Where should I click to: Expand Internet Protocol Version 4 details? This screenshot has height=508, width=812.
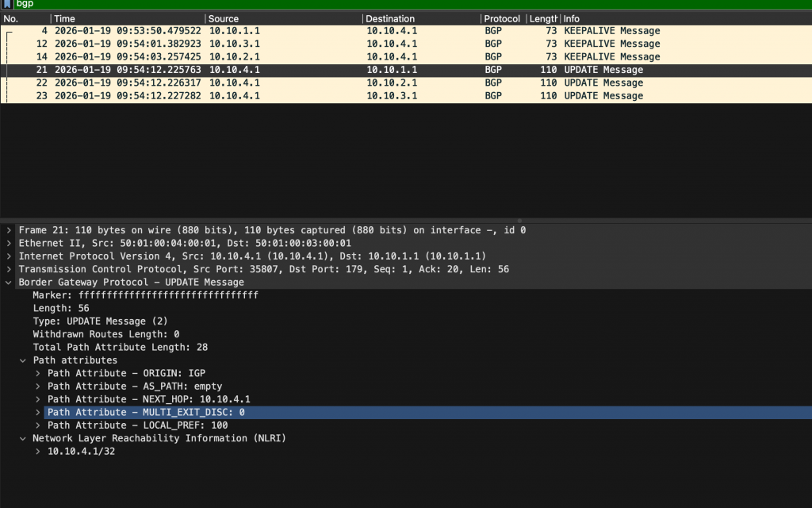coord(9,256)
